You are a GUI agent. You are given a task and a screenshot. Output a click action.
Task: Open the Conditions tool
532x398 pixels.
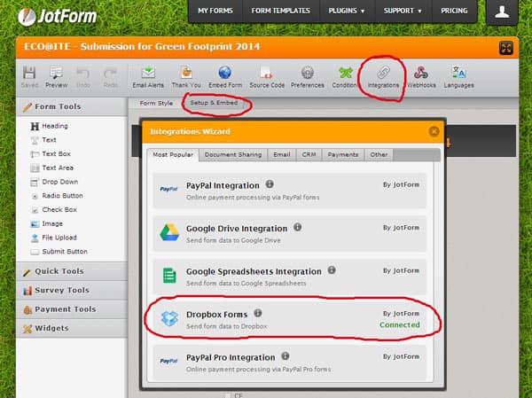345,77
